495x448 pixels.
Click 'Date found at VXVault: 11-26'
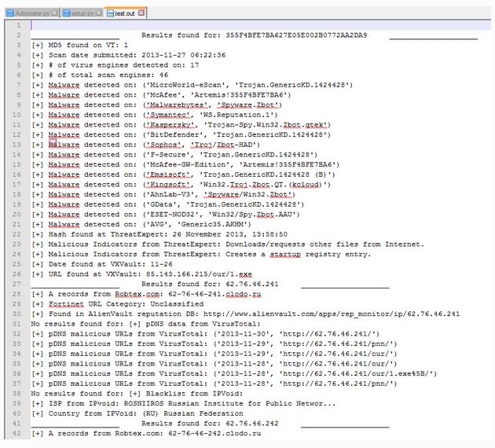101,264
